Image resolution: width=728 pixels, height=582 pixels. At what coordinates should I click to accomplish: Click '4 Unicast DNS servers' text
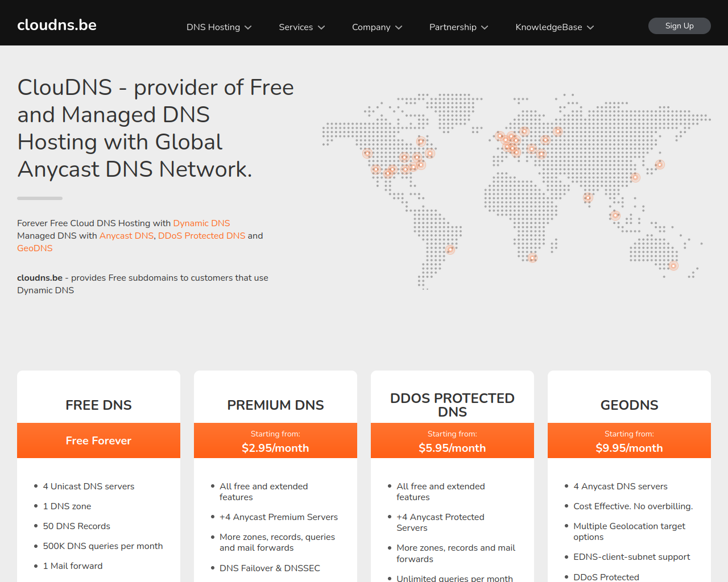89,487
